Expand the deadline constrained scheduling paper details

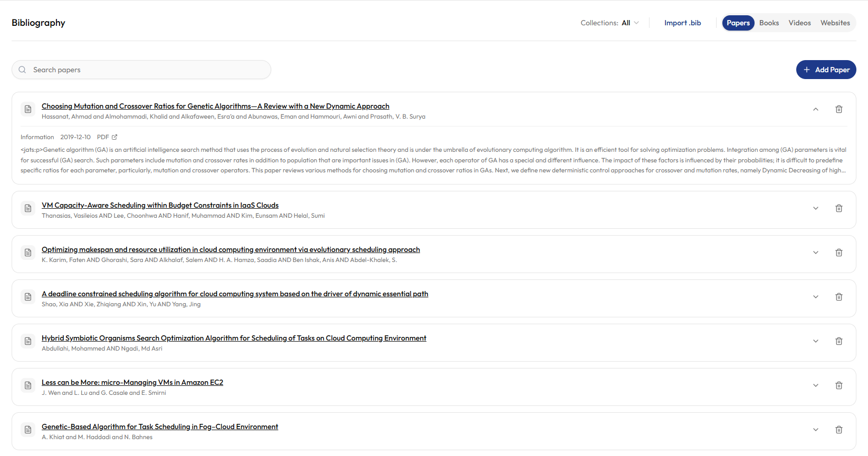(x=815, y=297)
